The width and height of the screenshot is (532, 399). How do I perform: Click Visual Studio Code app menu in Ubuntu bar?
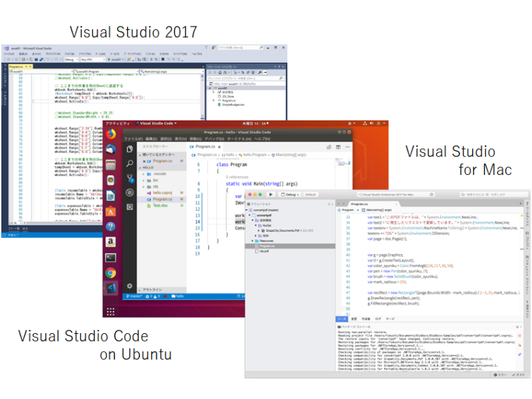(156, 124)
